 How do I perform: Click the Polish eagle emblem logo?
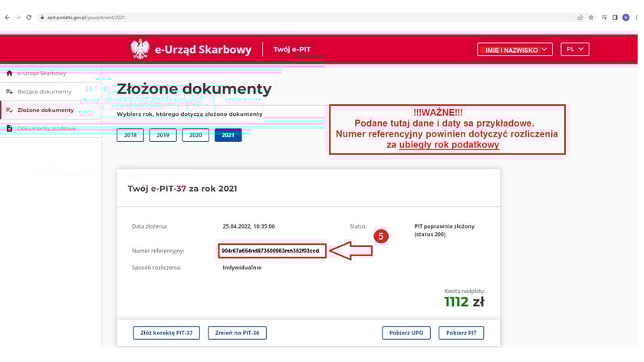140,49
